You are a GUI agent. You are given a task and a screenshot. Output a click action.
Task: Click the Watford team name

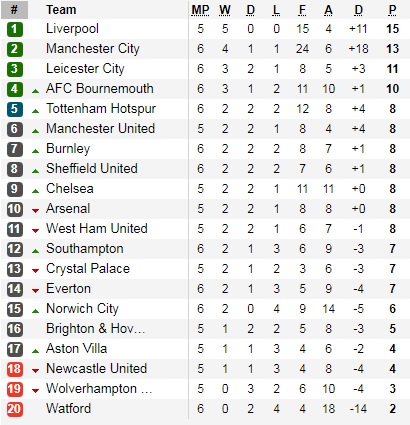[x=68, y=409]
